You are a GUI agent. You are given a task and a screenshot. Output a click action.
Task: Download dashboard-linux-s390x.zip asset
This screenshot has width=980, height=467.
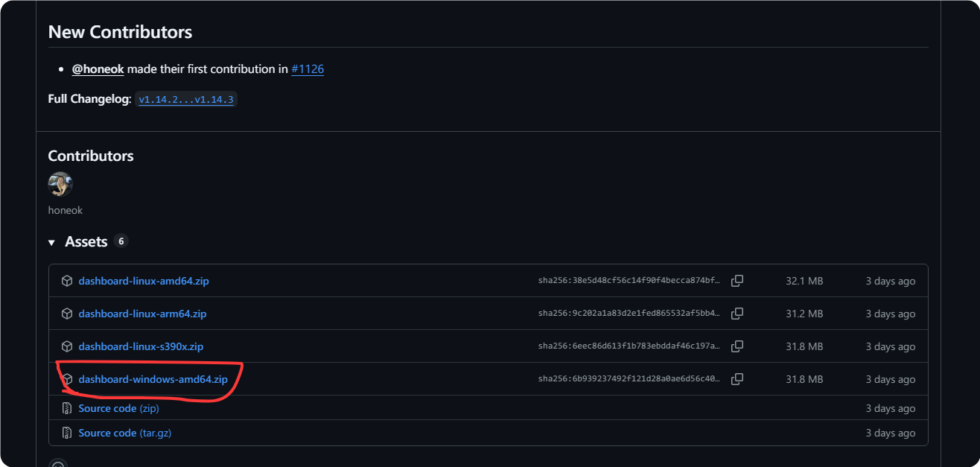[x=141, y=346]
